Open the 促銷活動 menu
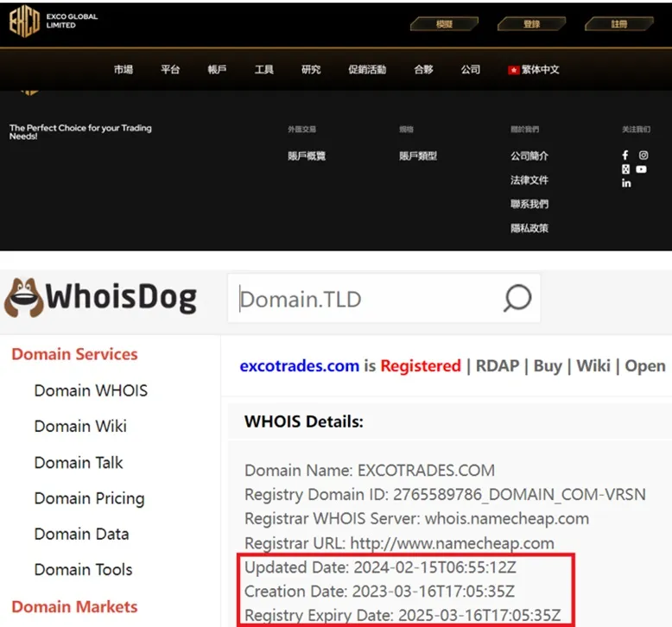Screen dimensions: 672x627 [367, 69]
